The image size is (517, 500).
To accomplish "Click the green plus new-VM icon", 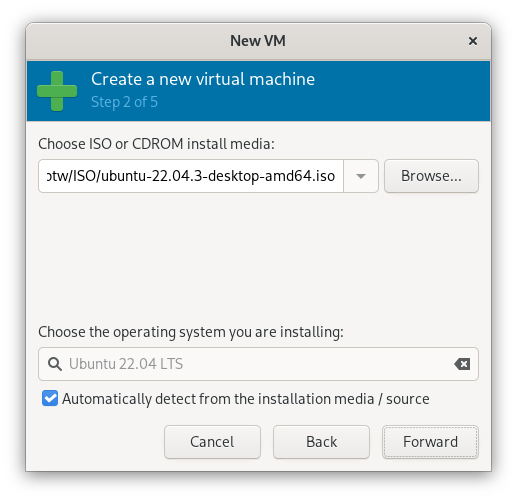I will tap(57, 91).
